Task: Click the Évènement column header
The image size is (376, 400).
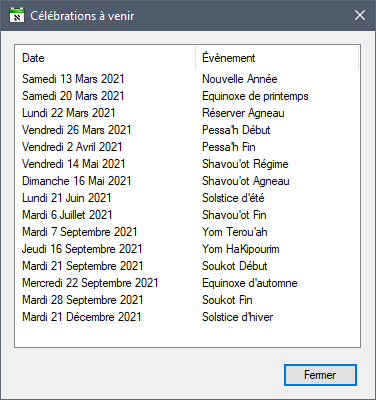Action: pos(277,58)
